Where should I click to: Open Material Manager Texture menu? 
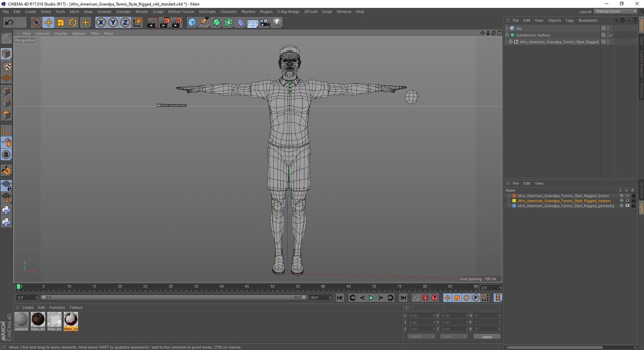76,308
